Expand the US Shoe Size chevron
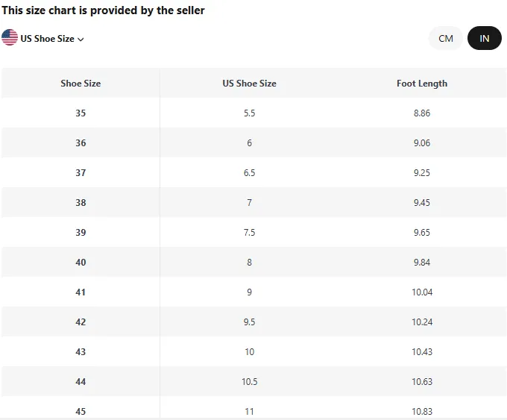Image resolution: width=507 pixels, height=420 pixels. 81,40
